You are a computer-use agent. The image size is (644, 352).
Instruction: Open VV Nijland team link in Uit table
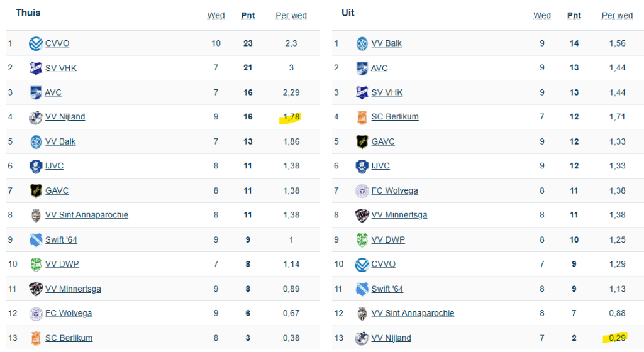391,338
